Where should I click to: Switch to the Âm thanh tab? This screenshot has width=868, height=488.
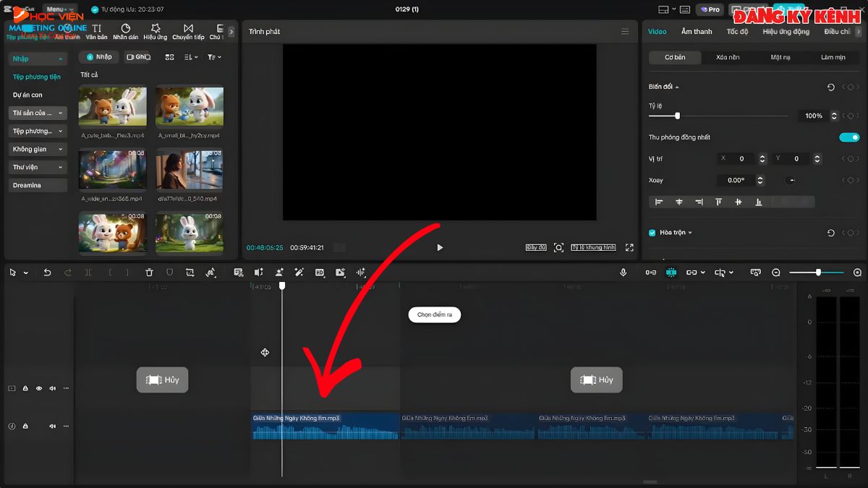695,31
